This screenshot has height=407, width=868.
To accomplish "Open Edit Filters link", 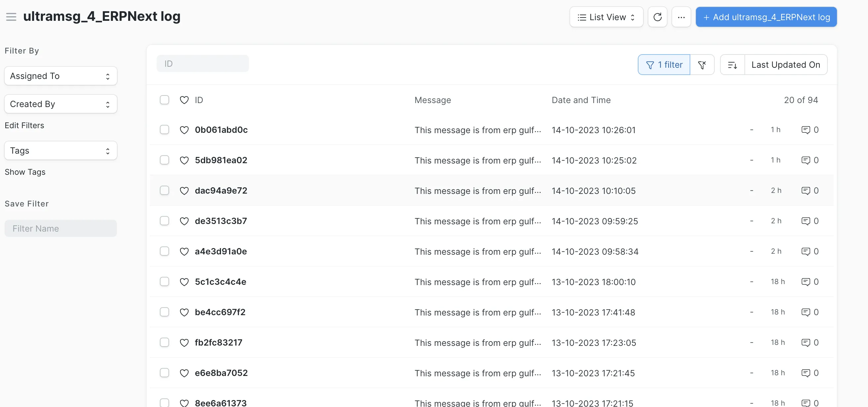I will pyautogui.click(x=24, y=125).
